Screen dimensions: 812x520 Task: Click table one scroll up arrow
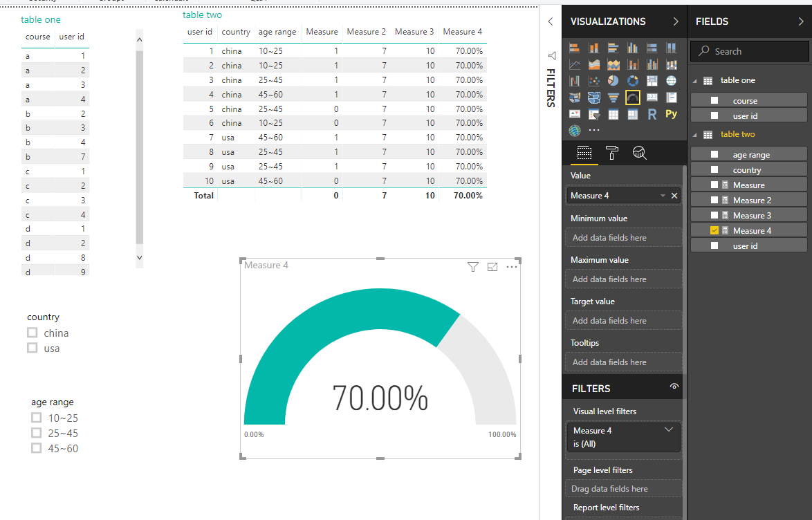point(139,40)
